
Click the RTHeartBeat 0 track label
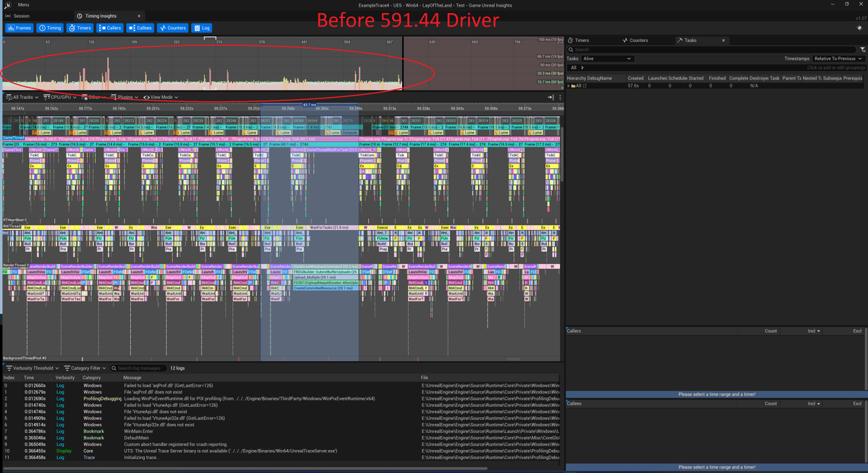pos(14,220)
